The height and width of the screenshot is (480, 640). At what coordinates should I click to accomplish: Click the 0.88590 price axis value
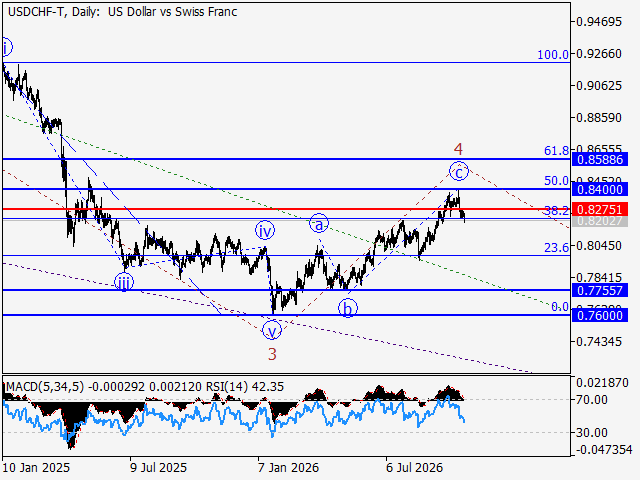[599, 118]
